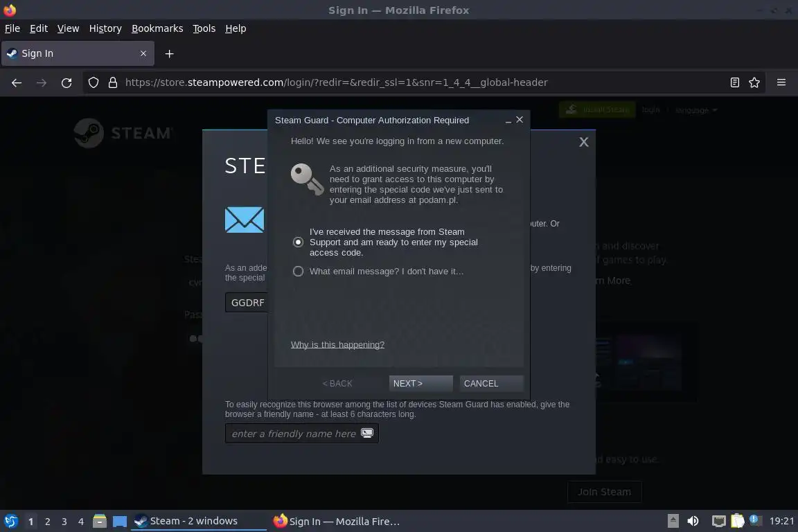
Task: Open a new browser tab
Action: (x=170, y=53)
